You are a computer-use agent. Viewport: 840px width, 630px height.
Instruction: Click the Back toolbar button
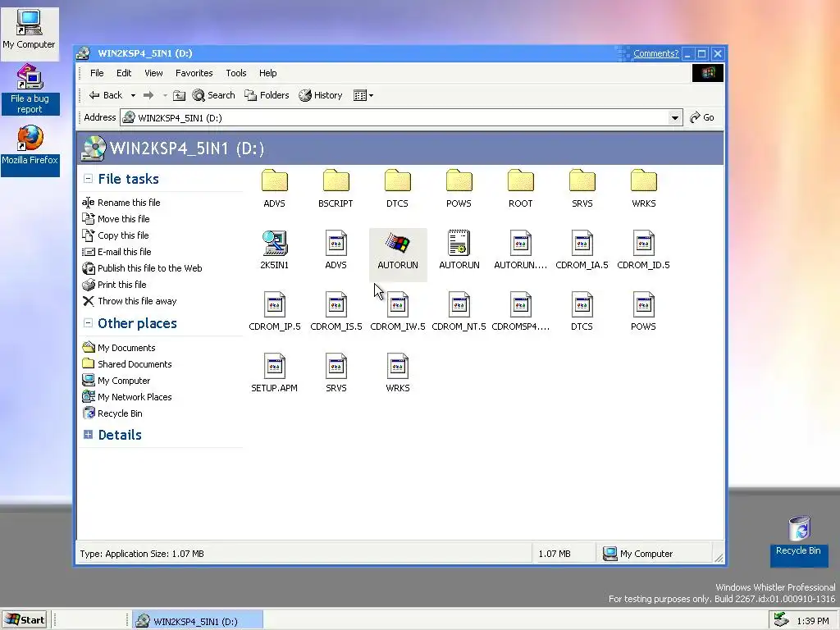[106, 95]
